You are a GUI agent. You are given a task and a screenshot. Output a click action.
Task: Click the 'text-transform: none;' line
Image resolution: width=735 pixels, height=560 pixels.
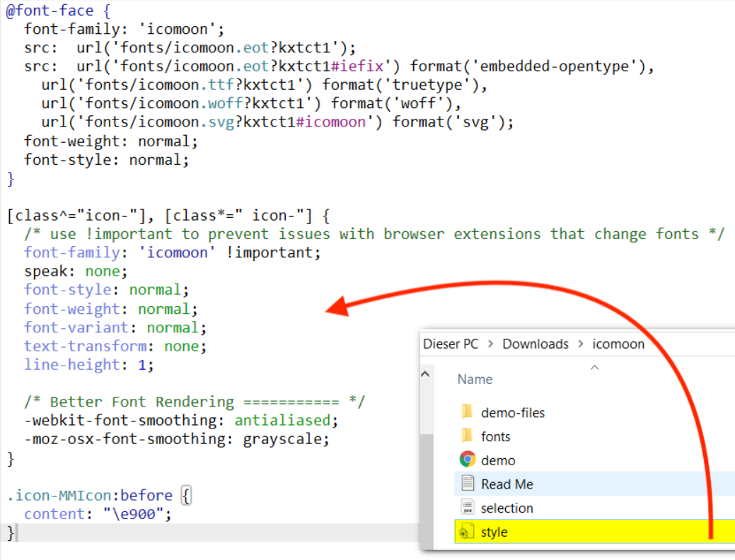click(x=115, y=346)
